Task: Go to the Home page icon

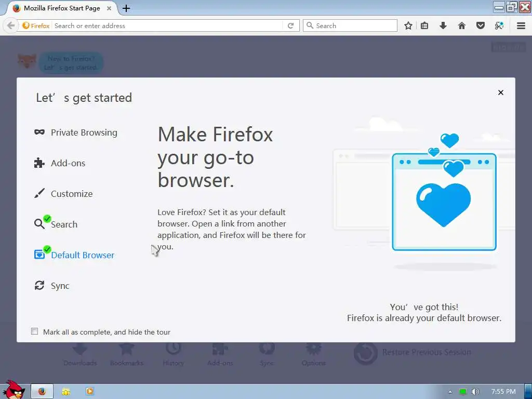Action: 462,26
